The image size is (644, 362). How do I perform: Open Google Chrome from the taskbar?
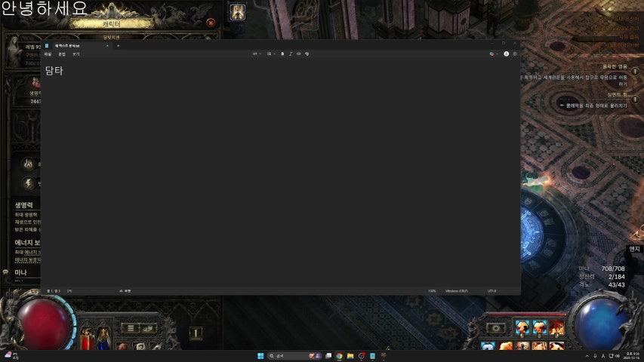(x=339, y=356)
